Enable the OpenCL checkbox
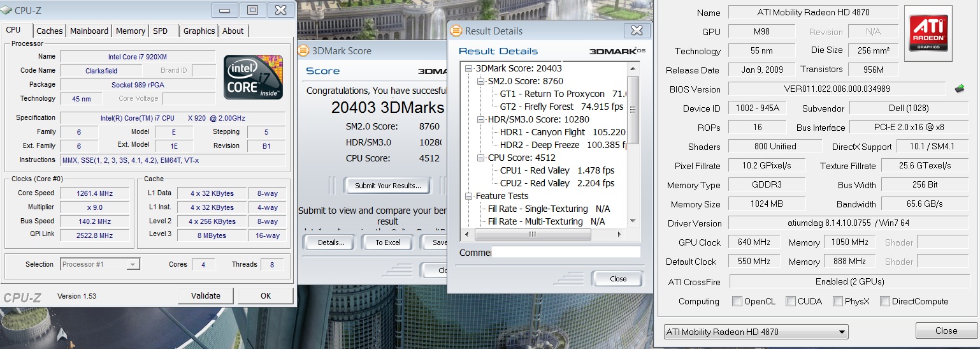This screenshot has height=349, width=980. point(737,301)
